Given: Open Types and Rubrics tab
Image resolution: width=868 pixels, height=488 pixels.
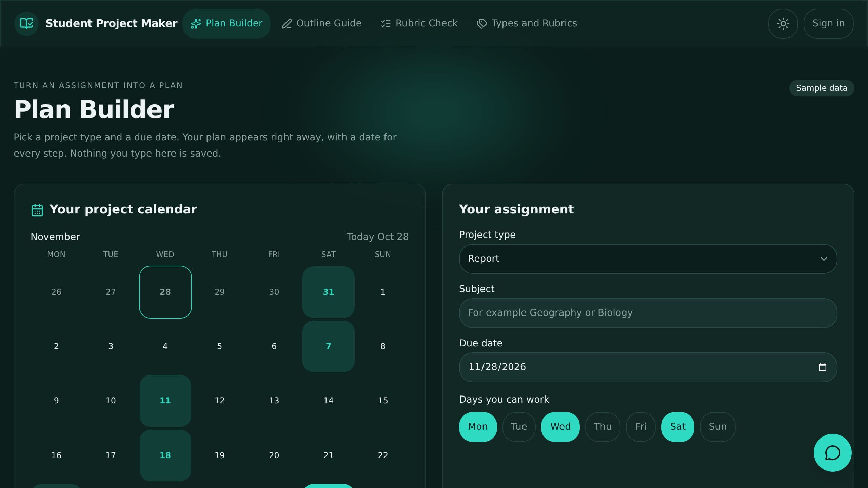Looking at the screenshot, I should tap(527, 23).
